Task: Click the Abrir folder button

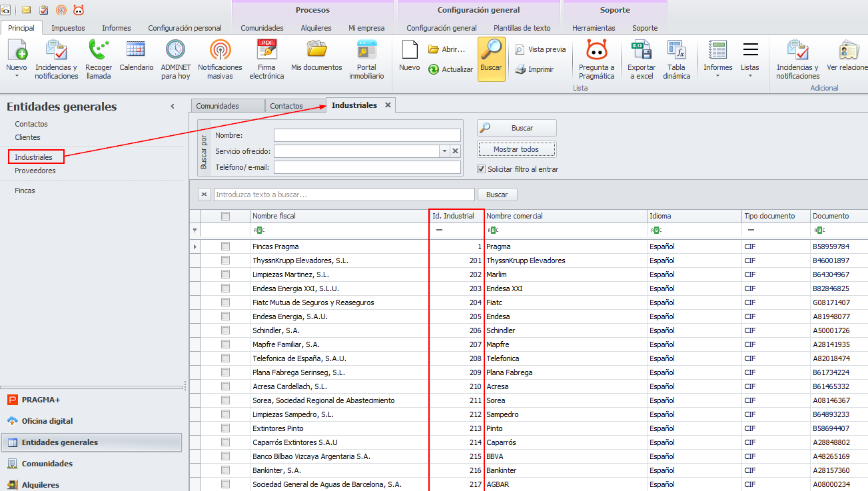Action: point(446,49)
